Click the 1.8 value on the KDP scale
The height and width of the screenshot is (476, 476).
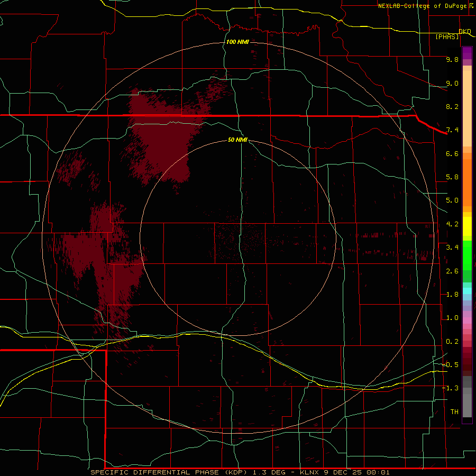[452, 295]
